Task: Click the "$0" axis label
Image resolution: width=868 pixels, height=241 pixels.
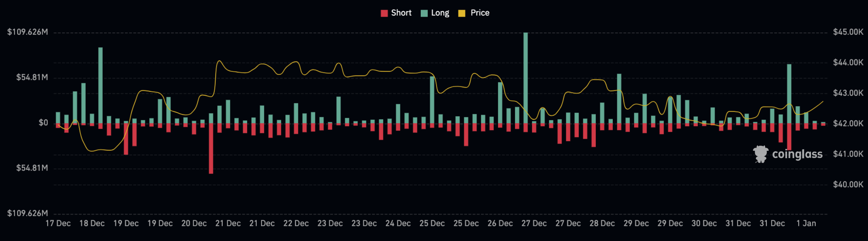Action: [43, 123]
